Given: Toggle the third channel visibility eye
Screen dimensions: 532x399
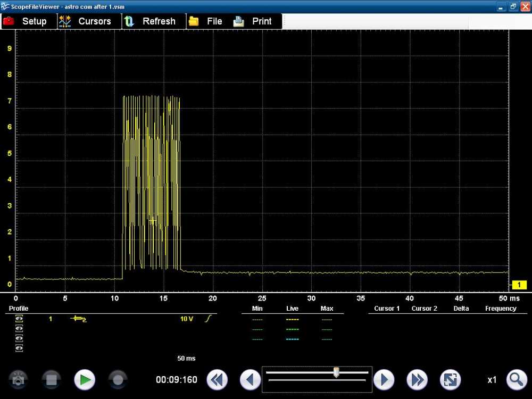Looking at the screenshot, I should 19,338.
